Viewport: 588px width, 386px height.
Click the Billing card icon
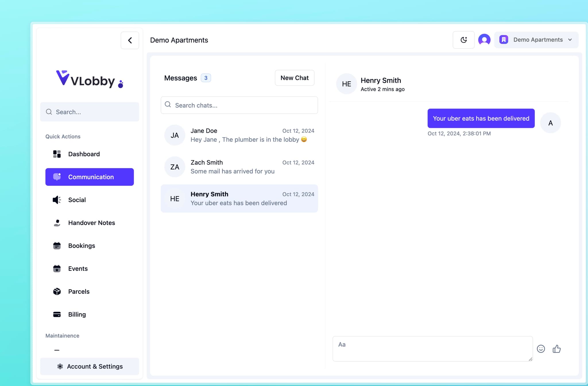[x=57, y=314]
